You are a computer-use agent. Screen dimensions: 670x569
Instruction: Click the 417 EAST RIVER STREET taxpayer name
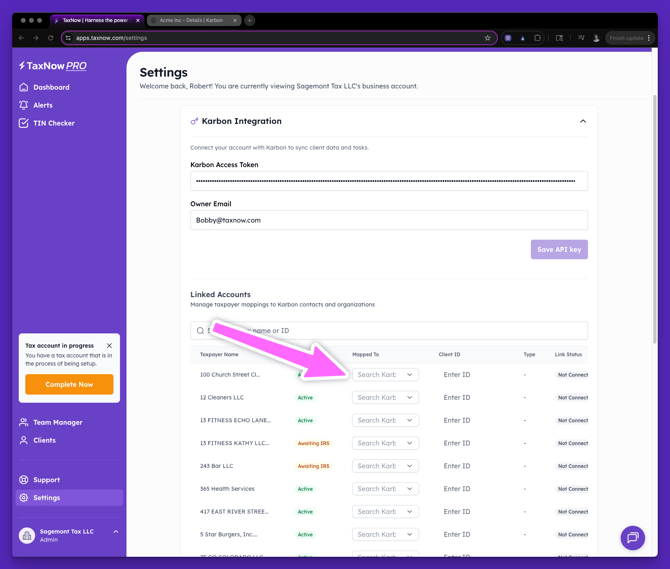point(234,512)
